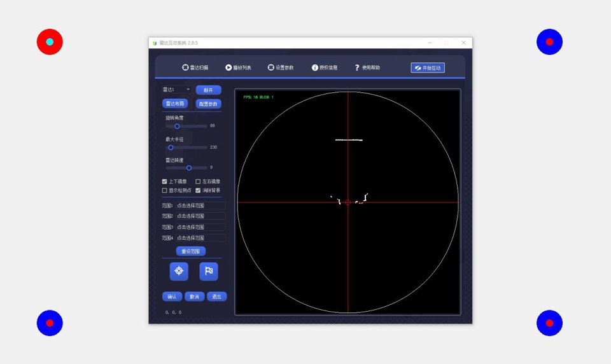Image resolution: width=611 pixels, height=364 pixels.
Task: Click the crosshair target icon button
Action: coord(179,271)
